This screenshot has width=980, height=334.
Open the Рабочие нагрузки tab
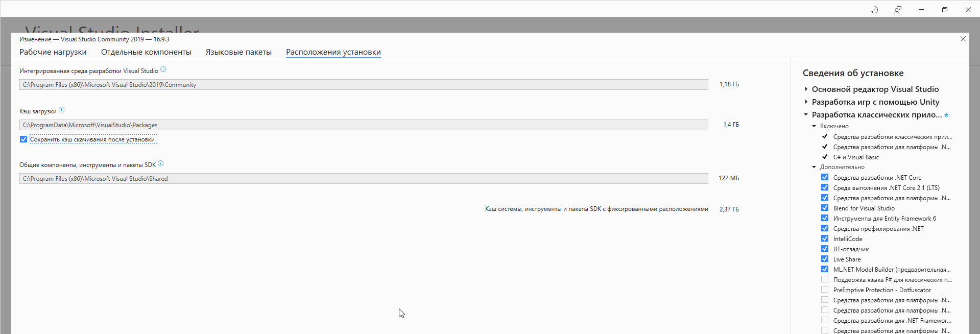coord(53,52)
